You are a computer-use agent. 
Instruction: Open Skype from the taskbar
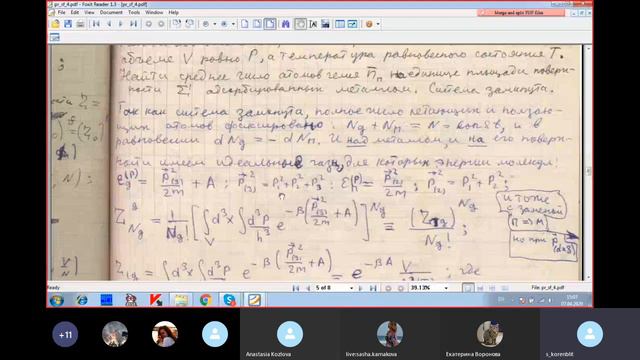[230, 300]
